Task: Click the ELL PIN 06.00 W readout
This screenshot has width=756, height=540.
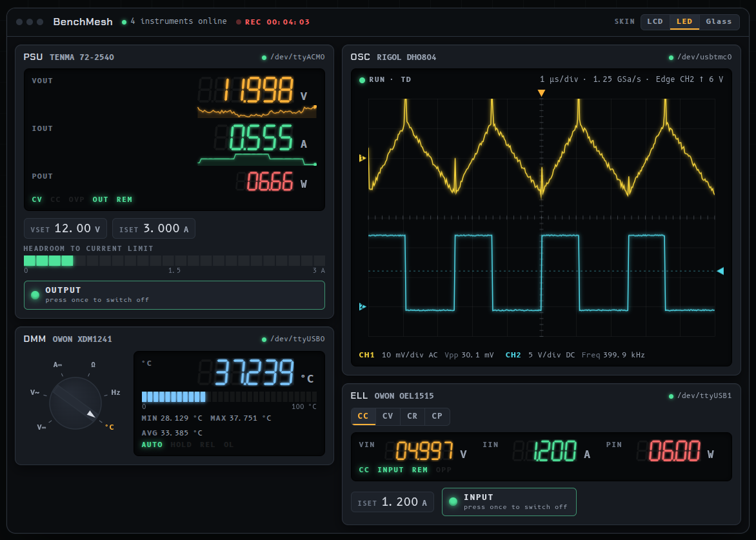Action: [x=675, y=451]
